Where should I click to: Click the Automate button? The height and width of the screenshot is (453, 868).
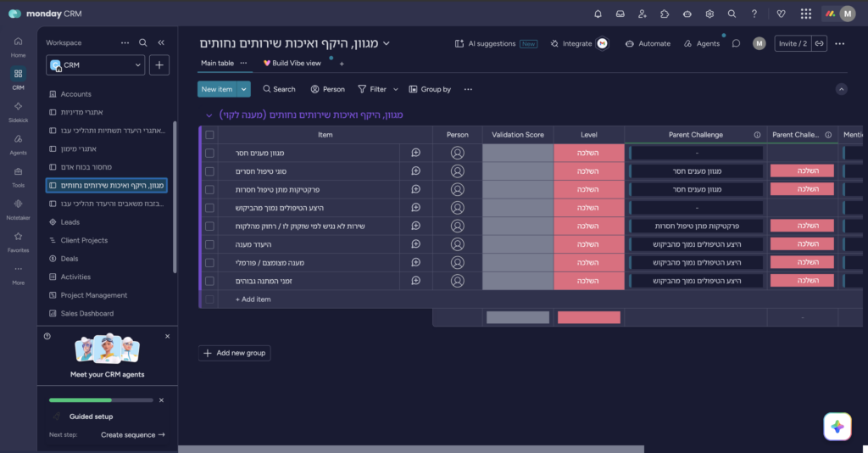point(648,44)
